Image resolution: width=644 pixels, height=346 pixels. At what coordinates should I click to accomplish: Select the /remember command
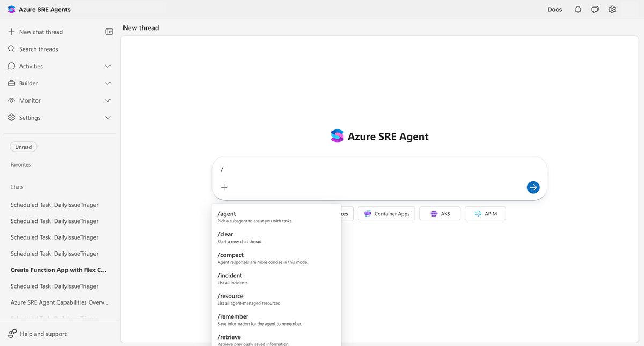point(276,320)
